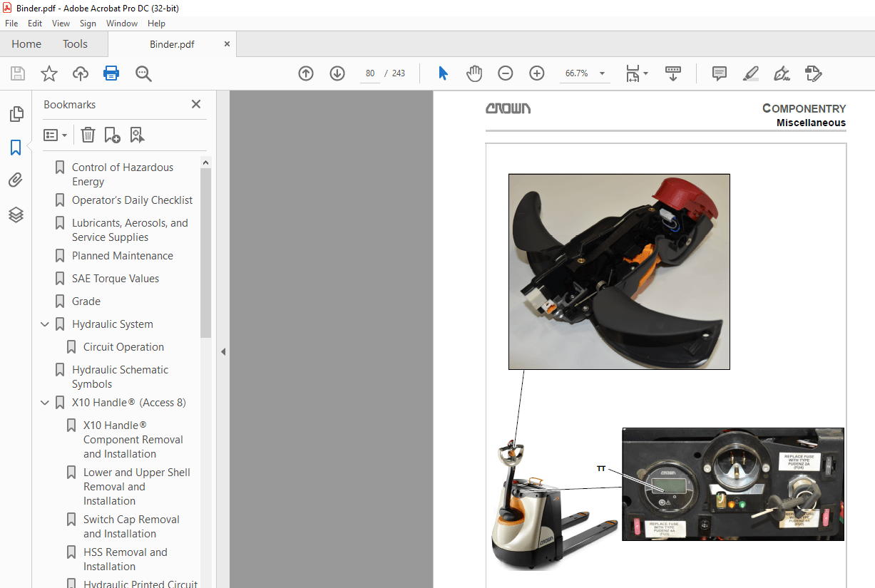875x588 pixels.
Task: Add a sticky note comment
Action: pos(720,73)
